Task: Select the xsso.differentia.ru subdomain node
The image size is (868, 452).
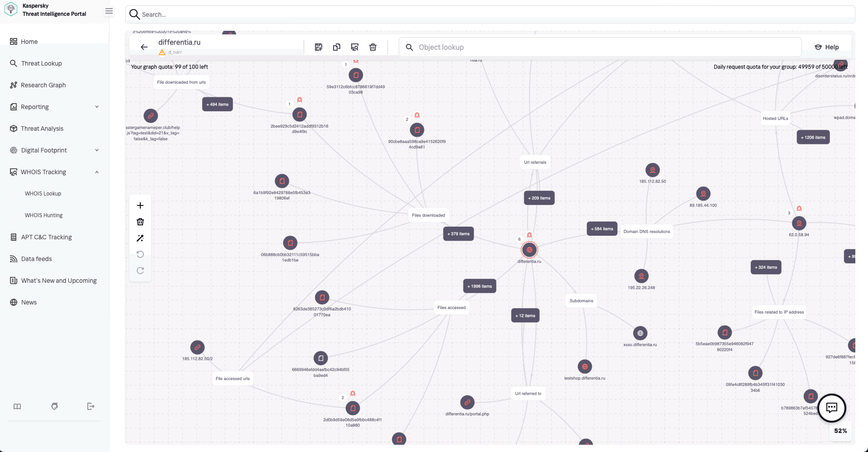Action: click(x=640, y=333)
